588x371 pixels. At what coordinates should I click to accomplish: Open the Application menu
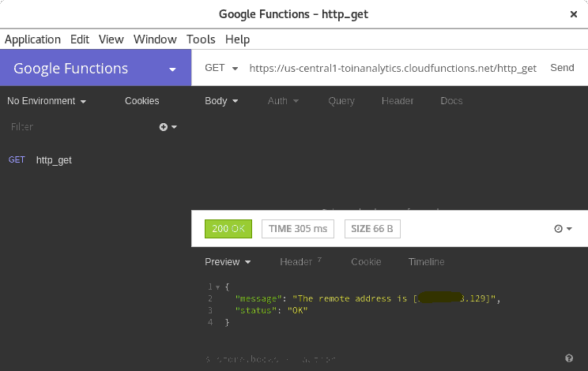[x=32, y=39]
